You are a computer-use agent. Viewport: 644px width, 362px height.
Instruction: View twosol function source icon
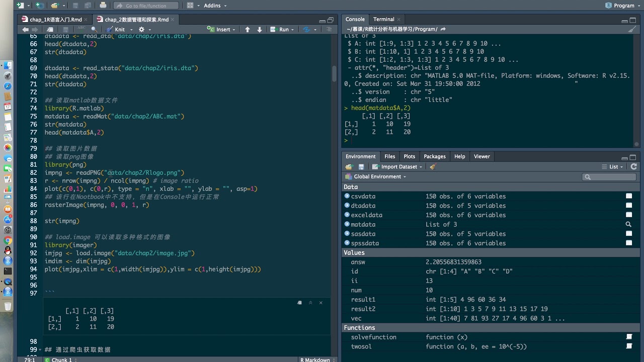point(629,346)
